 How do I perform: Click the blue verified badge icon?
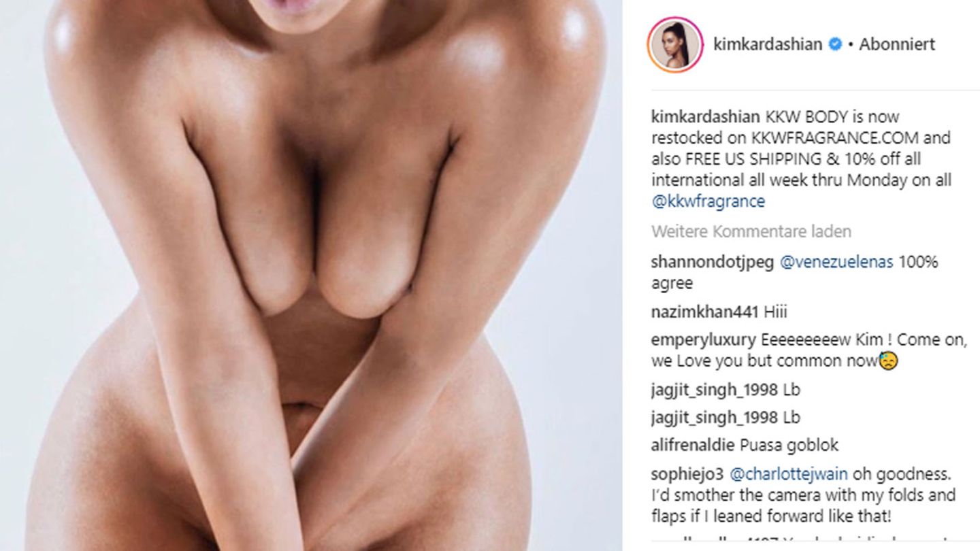tap(835, 45)
